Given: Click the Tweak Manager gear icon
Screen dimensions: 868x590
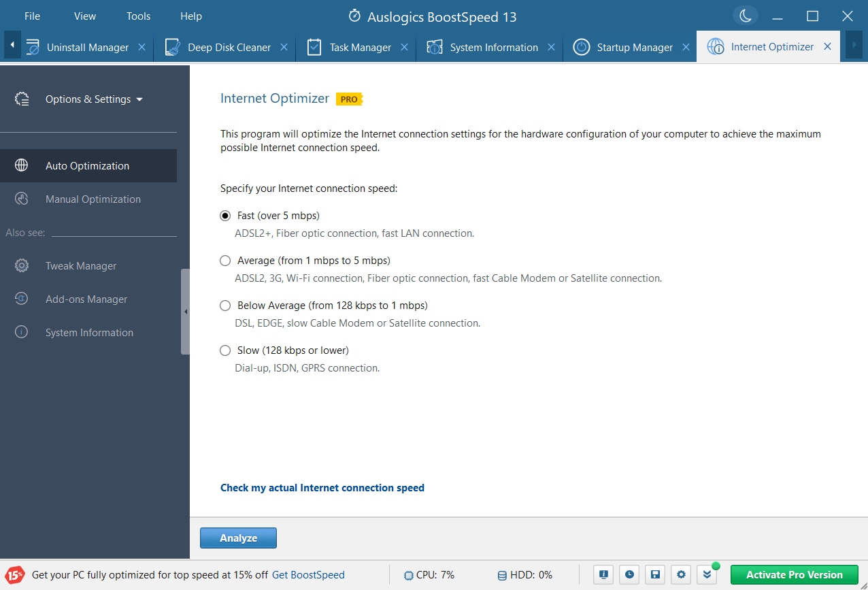Looking at the screenshot, I should (22, 265).
